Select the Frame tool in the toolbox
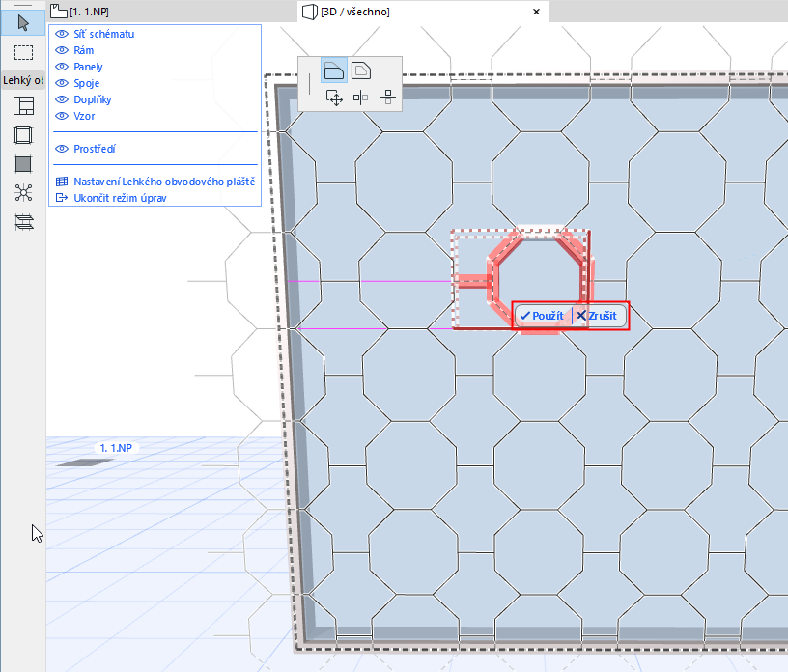The height and width of the screenshot is (672, 788). [23, 135]
